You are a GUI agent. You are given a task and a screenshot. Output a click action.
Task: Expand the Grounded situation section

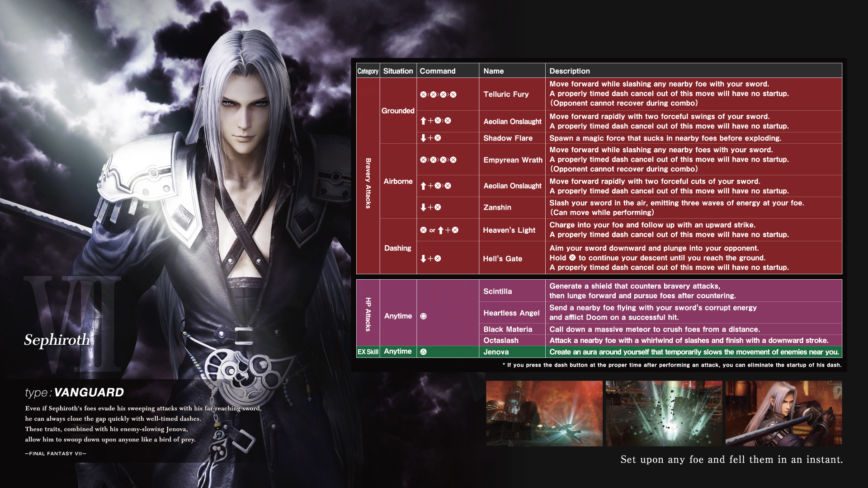tap(398, 111)
